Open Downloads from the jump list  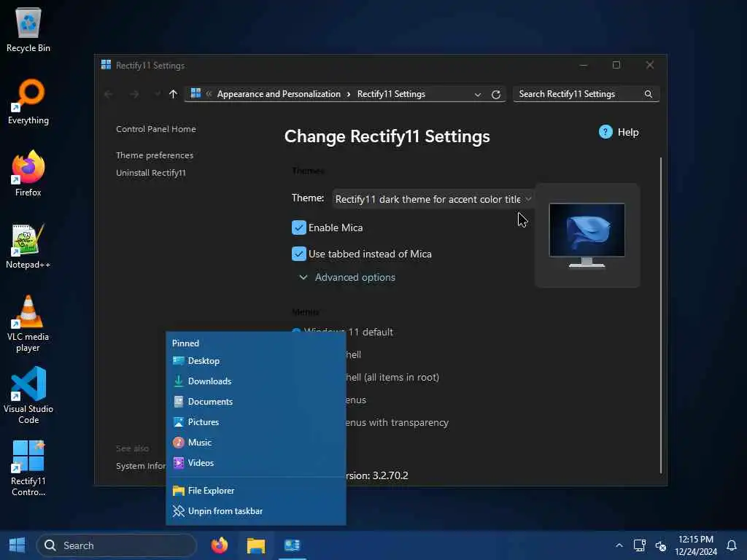coord(256,381)
